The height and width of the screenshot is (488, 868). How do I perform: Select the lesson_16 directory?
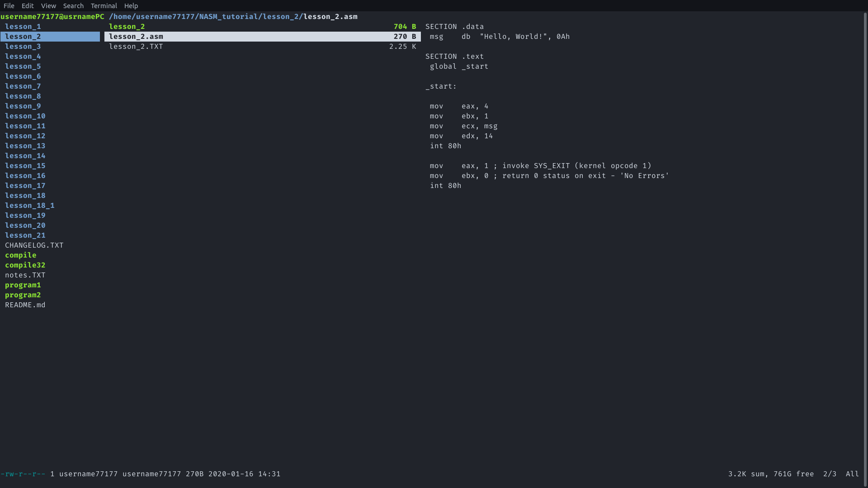[x=25, y=176]
